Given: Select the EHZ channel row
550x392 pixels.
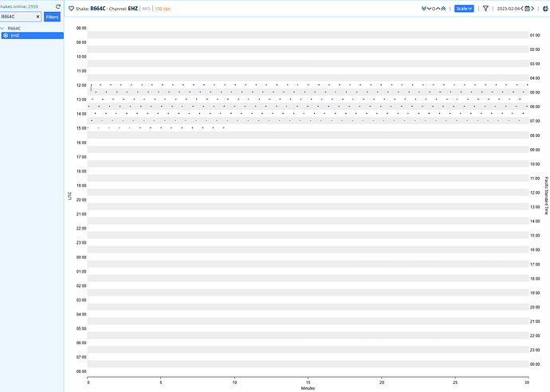Looking at the screenshot, I should pos(32,35).
